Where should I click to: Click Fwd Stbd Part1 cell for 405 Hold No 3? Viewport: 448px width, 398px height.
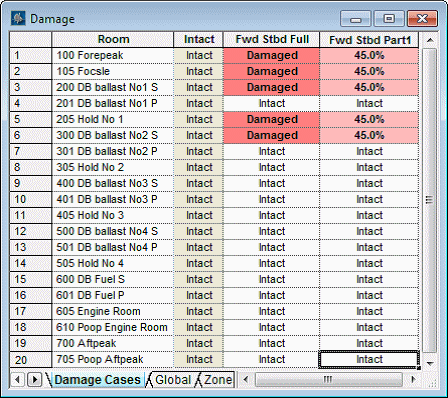pyautogui.click(x=369, y=215)
